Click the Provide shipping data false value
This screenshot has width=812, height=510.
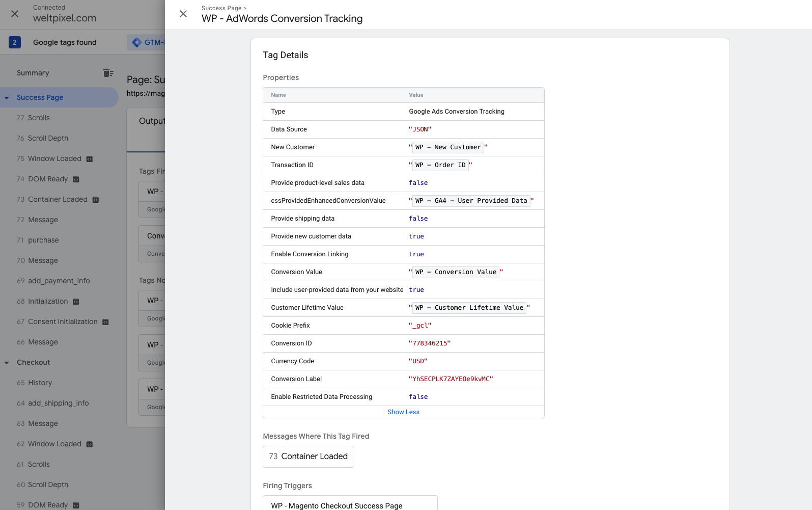pos(418,219)
